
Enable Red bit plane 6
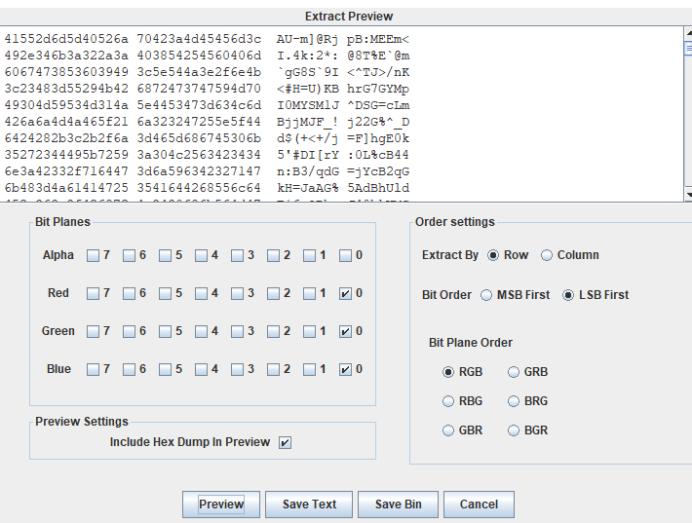129,293
